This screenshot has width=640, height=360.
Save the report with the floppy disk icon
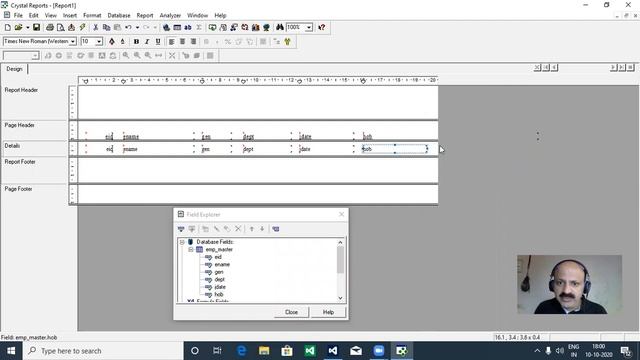click(36, 27)
